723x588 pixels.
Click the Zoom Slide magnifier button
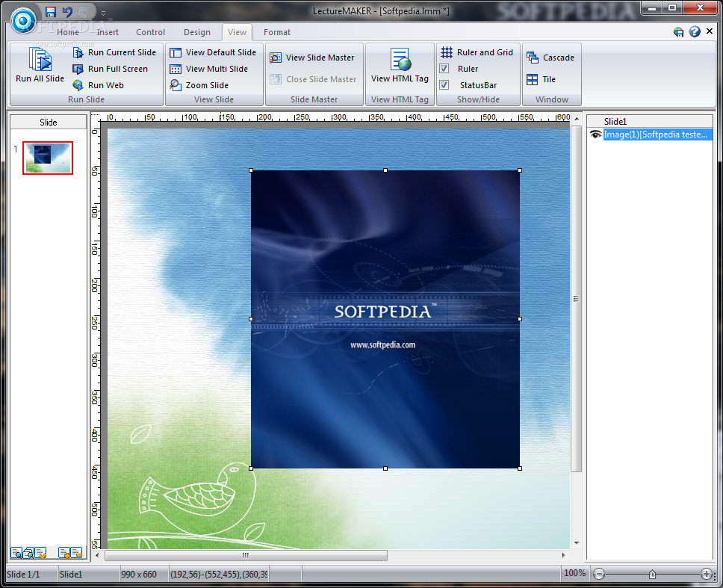click(x=199, y=85)
